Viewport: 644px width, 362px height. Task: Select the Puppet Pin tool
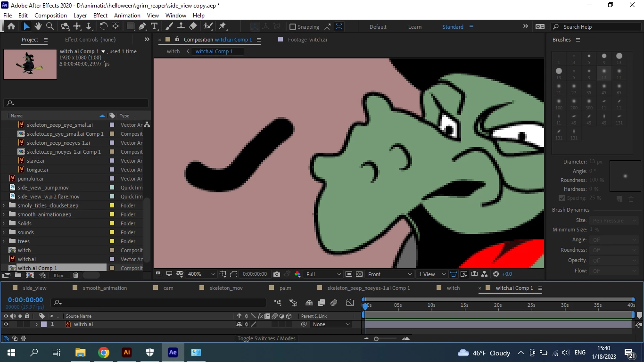coord(223,27)
